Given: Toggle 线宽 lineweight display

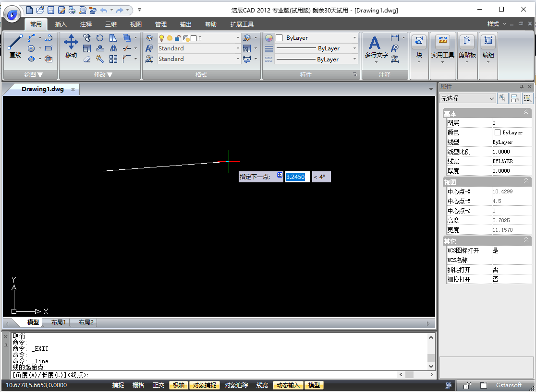Looking at the screenshot, I should click(262, 385).
